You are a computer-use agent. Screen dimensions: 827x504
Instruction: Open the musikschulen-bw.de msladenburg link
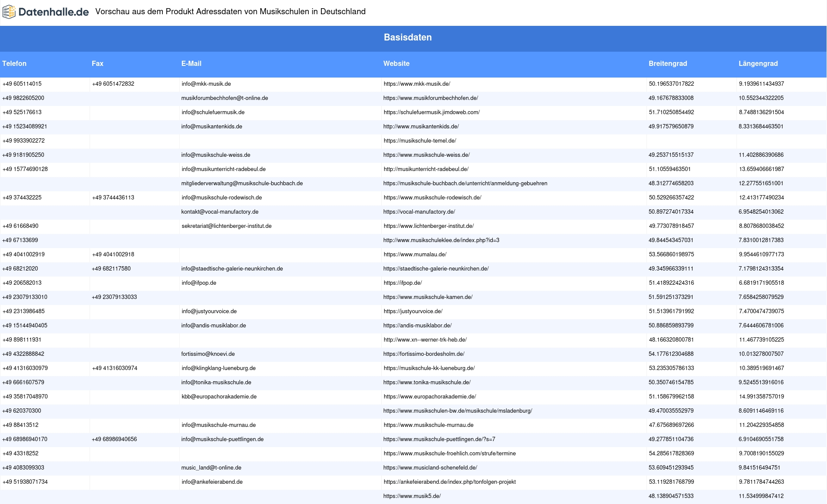tap(458, 411)
